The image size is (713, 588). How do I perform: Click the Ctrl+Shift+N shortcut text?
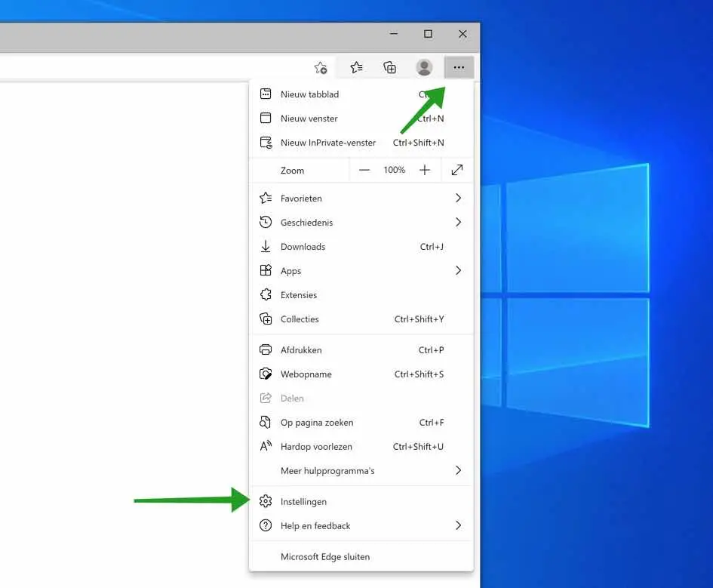pyautogui.click(x=418, y=143)
